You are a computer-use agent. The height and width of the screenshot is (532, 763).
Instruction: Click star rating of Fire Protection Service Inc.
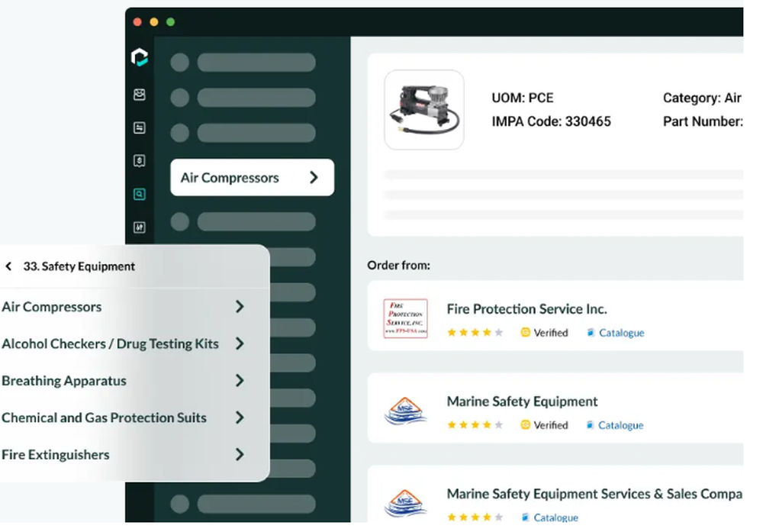tap(475, 333)
